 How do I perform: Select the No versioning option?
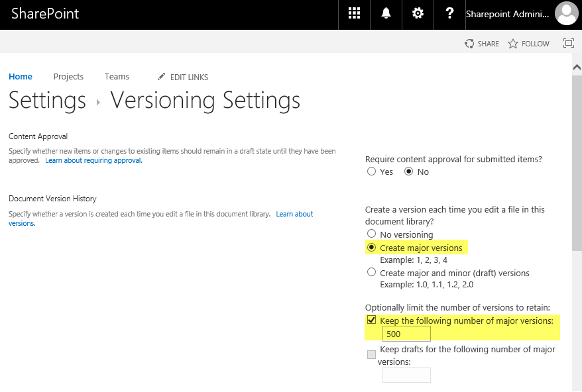(371, 233)
